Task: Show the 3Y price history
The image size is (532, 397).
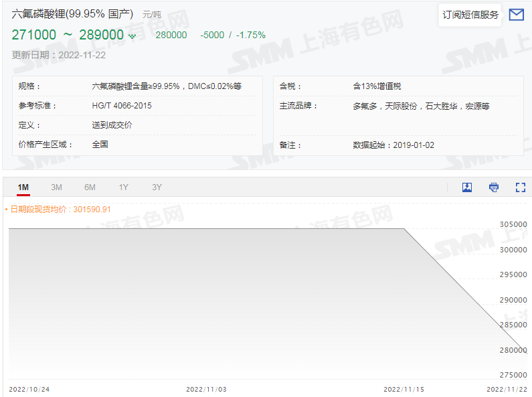Action: [x=157, y=187]
